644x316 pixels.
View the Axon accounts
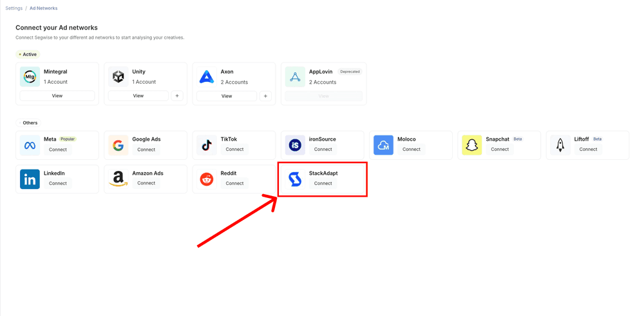click(227, 96)
